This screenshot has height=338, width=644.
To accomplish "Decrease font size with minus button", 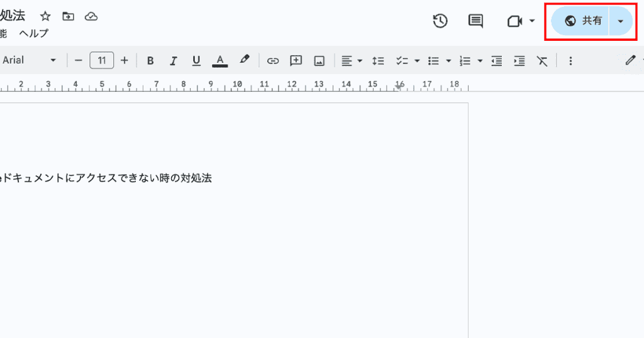I will pyautogui.click(x=79, y=61).
